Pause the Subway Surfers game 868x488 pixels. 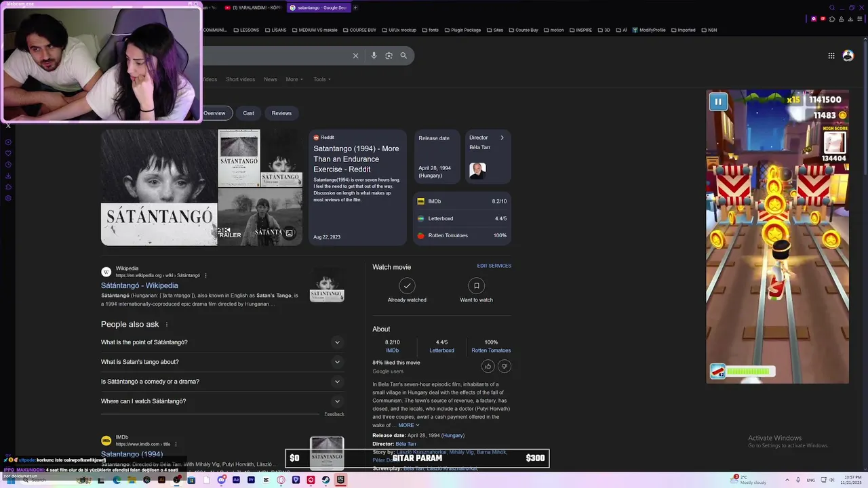pyautogui.click(x=718, y=102)
